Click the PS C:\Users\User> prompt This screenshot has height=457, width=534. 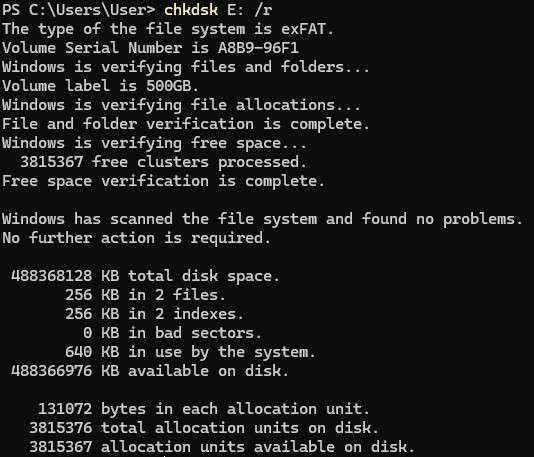(x=79, y=10)
